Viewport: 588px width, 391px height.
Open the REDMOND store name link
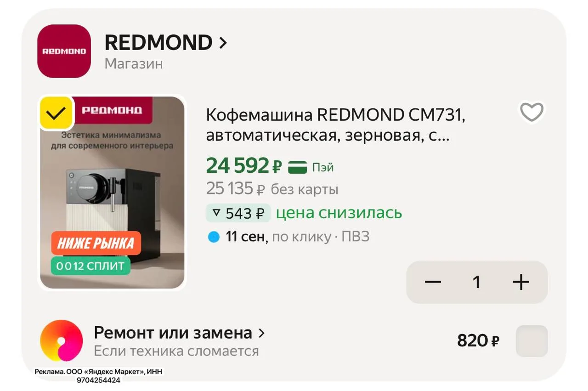158,43
